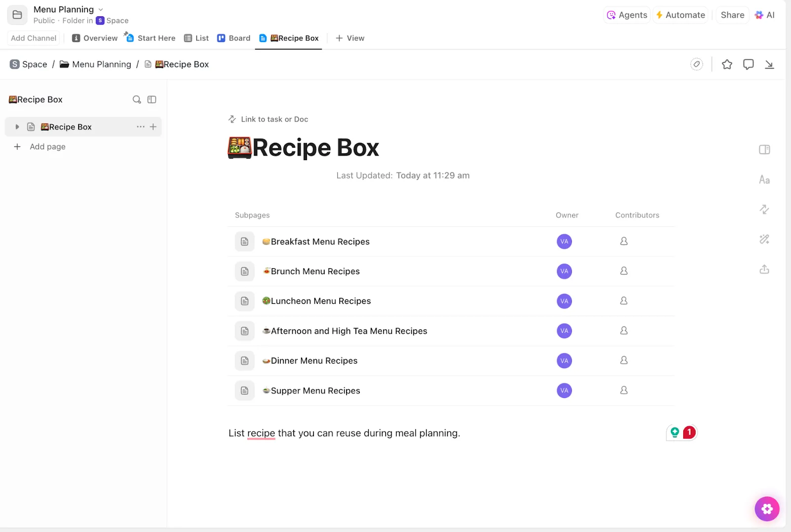Open the page details panel icon on right
791x532 pixels.
pos(764,150)
